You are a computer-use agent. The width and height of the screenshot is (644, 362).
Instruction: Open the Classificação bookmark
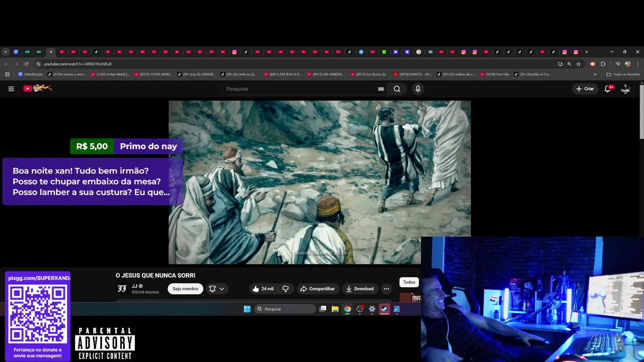click(31, 74)
